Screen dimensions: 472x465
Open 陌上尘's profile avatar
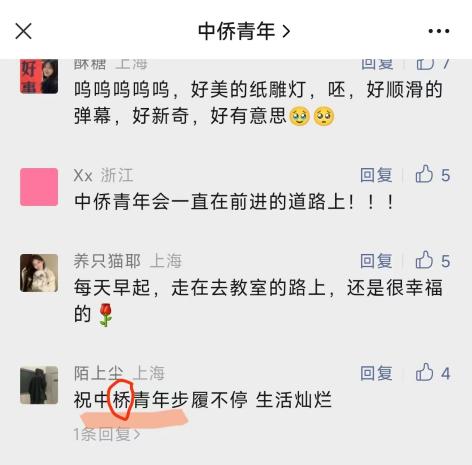[x=39, y=385]
